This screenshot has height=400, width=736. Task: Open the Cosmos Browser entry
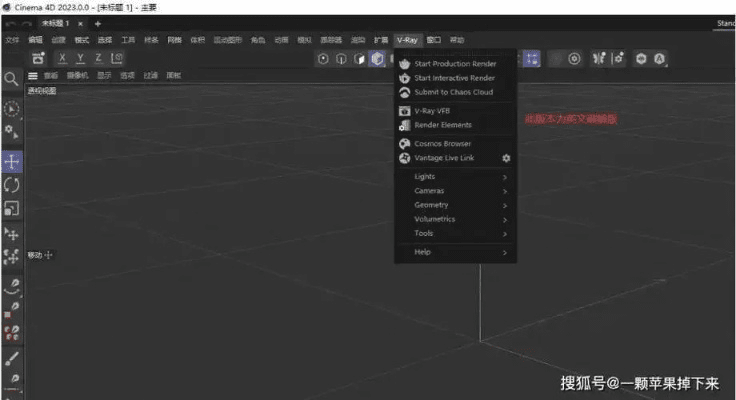click(x=442, y=144)
